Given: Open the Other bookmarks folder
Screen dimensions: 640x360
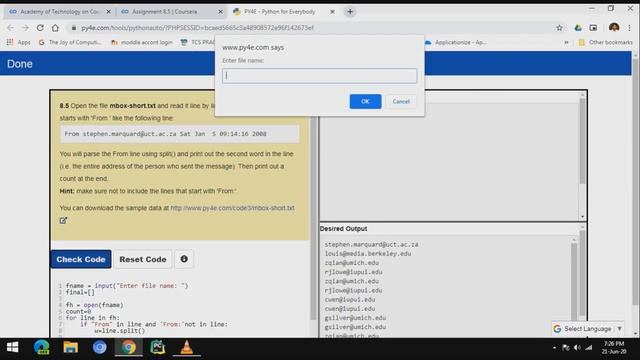Looking at the screenshot, I should pos(605,42).
